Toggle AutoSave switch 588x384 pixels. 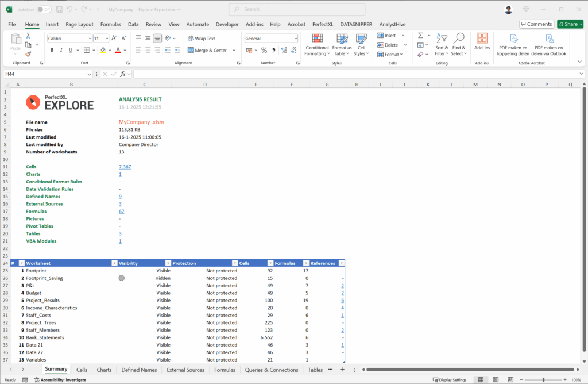44,9
